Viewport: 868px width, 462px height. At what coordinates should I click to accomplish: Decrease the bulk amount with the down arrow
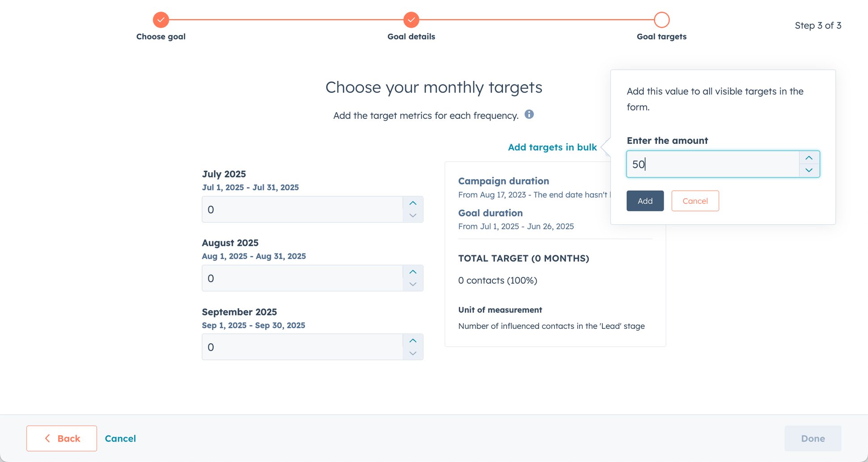[x=809, y=170]
